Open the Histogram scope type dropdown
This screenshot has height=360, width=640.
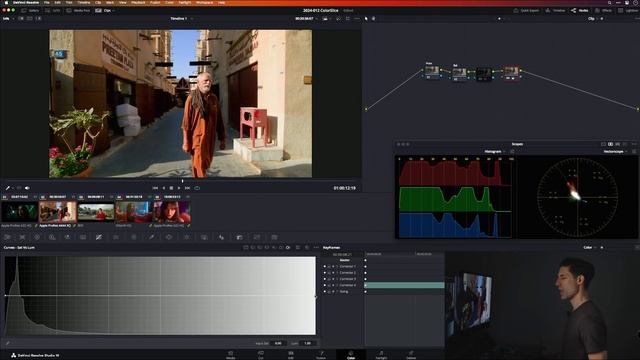495,151
